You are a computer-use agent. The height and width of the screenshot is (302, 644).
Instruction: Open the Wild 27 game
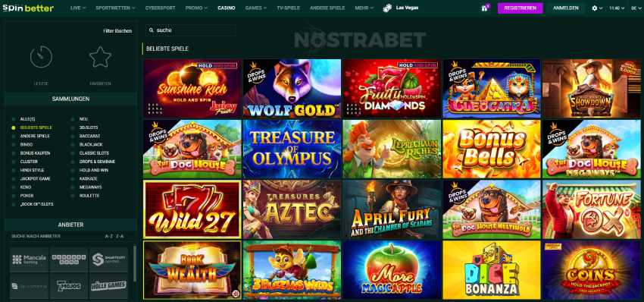tap(192, 209)
